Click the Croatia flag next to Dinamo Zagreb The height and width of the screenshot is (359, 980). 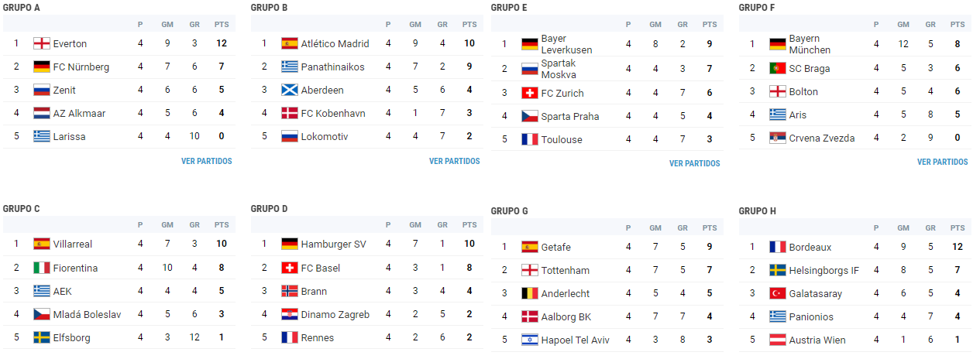pyautogui.click(x=290, y=314)
